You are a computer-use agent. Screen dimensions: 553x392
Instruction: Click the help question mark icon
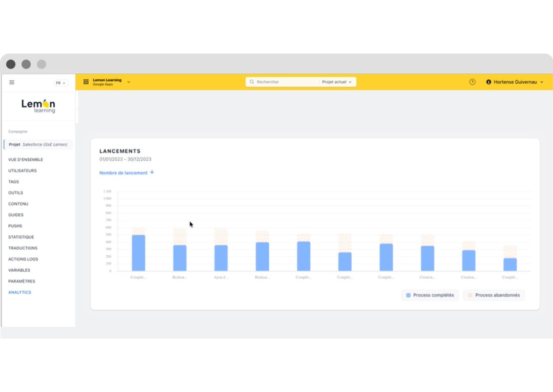472,82
